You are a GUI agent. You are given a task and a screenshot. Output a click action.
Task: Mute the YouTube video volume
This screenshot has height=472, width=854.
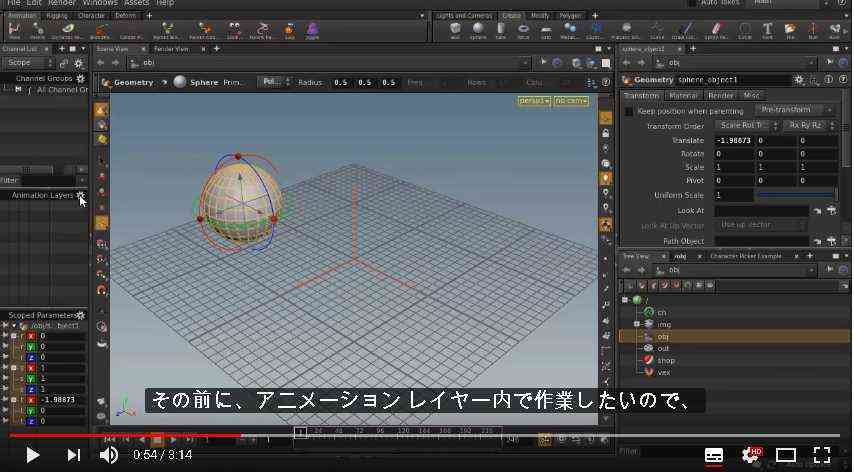coord(109,455)
